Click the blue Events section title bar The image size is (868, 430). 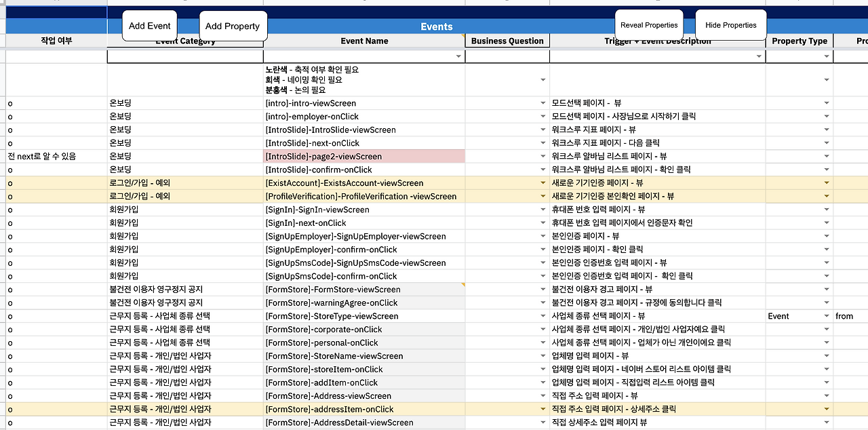(x=437, y=27)
